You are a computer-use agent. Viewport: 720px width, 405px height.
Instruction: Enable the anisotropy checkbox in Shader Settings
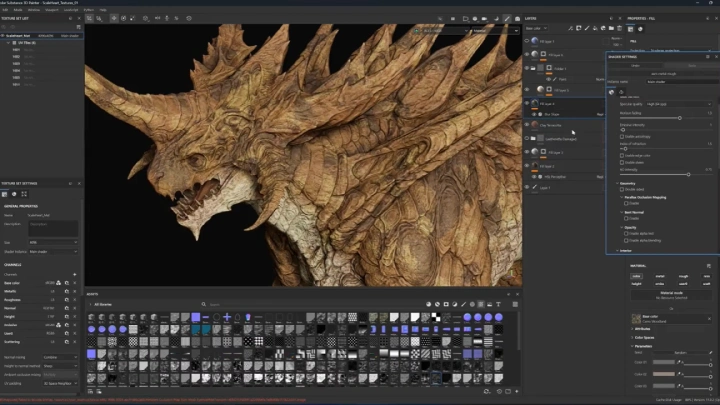click(x=622, y=136)
